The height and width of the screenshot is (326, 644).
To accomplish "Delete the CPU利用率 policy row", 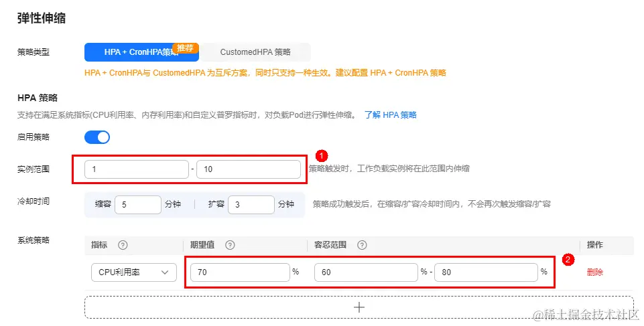I will pyautogui.click(x=594, y=272).
